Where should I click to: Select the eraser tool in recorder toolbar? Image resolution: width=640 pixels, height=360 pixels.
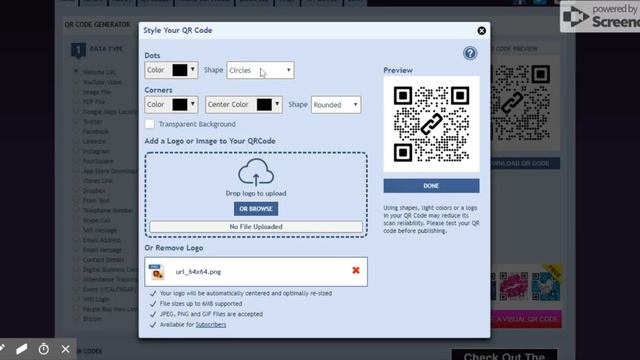point(22,349)
